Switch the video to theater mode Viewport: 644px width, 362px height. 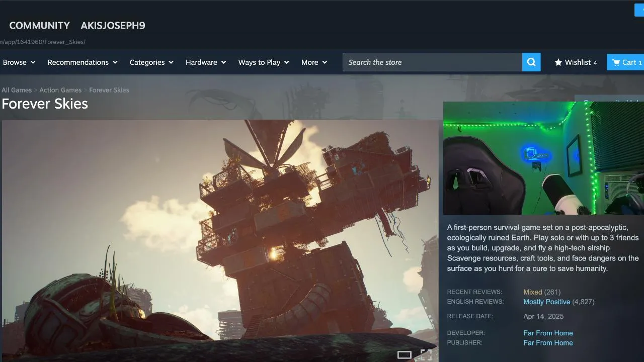[405, 355]
